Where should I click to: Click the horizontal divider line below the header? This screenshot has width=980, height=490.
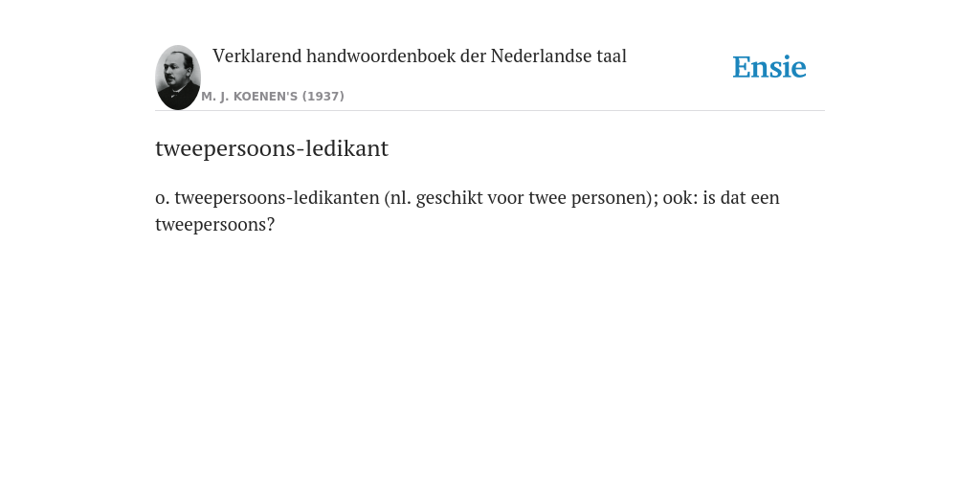(x=490, y=111)
